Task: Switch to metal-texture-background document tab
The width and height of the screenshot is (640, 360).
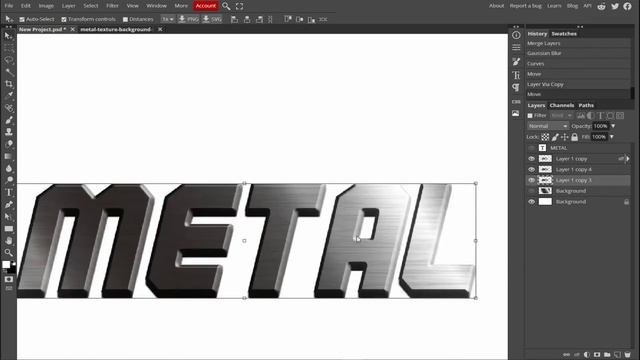Action: (x=116, y=29)
